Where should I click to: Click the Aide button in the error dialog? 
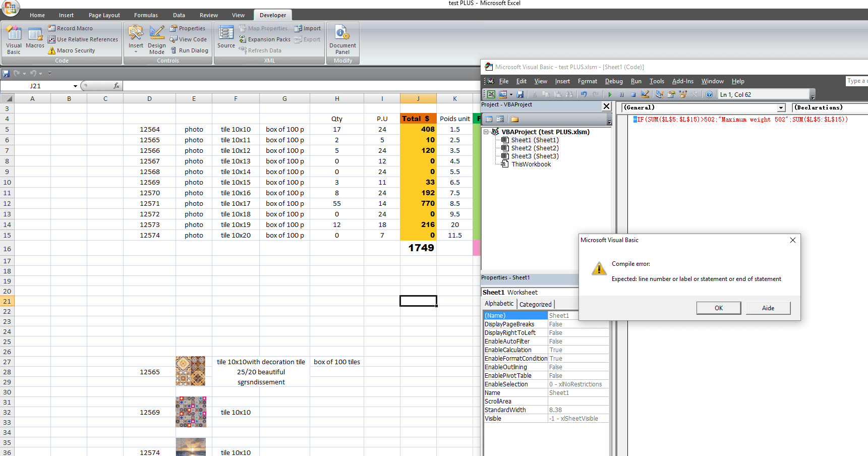tap(768, 308)
